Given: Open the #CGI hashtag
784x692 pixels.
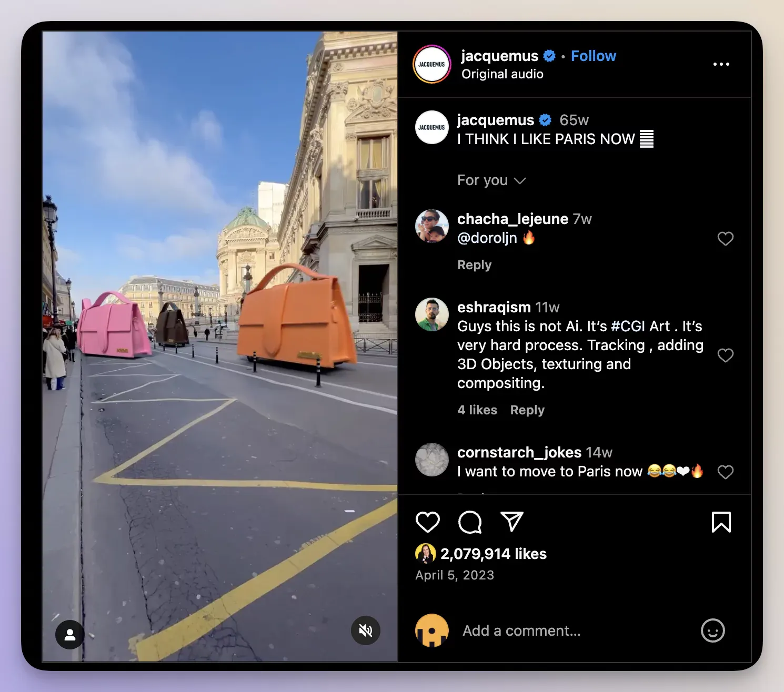Looking at the screenshot, I should (628, 327).
